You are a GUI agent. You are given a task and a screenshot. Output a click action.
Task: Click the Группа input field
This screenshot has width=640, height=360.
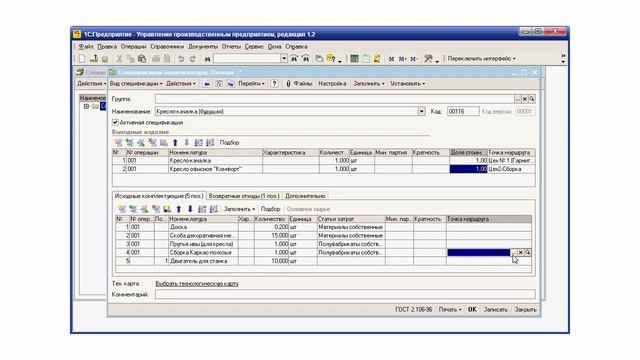pyautogui.click(x=334, y=99)
